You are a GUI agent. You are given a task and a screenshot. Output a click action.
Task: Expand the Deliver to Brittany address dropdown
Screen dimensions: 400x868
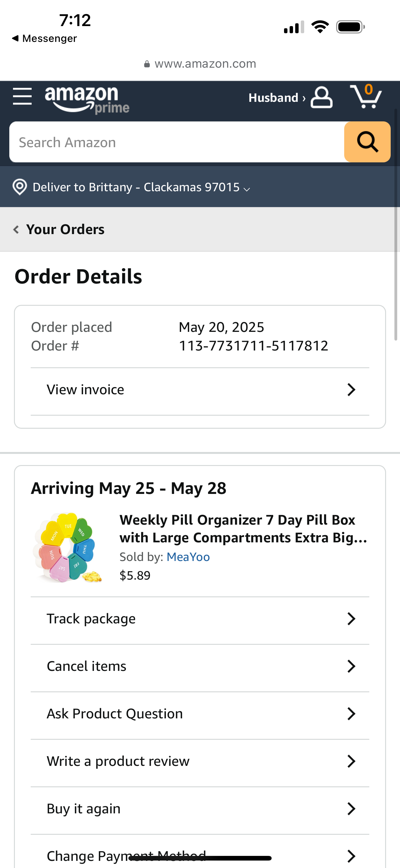[x=247, y=189]
